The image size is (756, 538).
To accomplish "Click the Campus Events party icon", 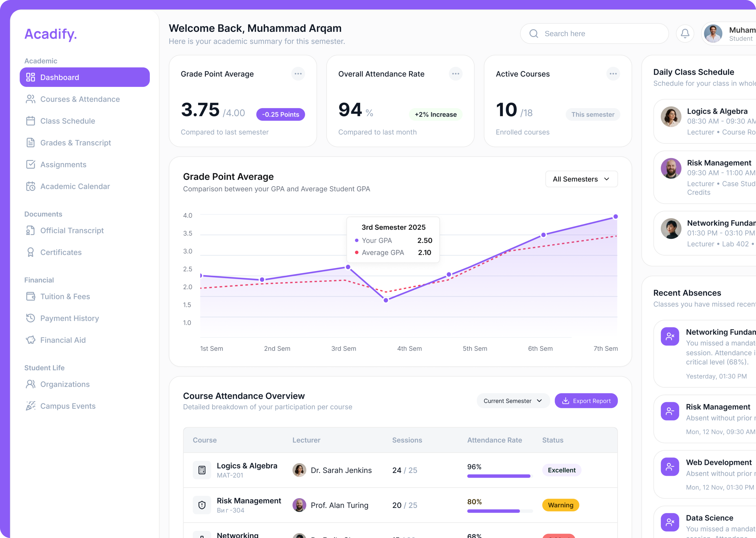I will (x=30, y=406).
